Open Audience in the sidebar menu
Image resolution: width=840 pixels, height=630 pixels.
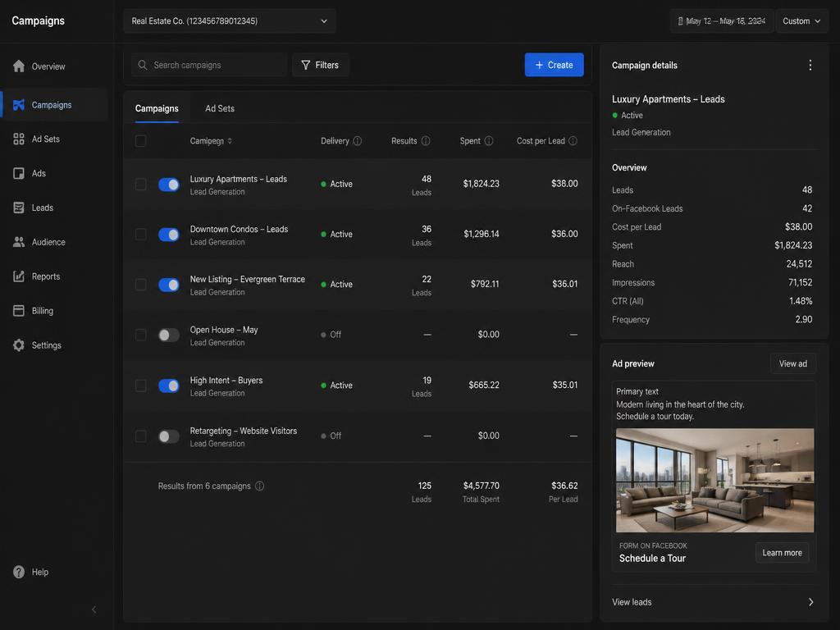point(55,242)
